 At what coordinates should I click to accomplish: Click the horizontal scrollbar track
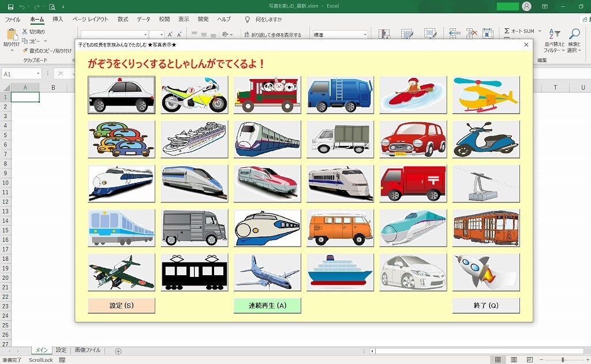tap(478, 351)
